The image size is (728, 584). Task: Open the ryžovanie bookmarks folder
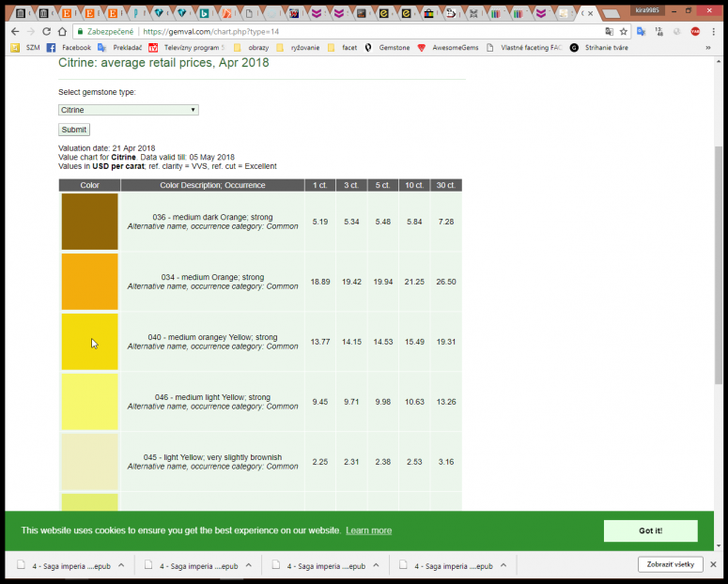tap(298, 47)
